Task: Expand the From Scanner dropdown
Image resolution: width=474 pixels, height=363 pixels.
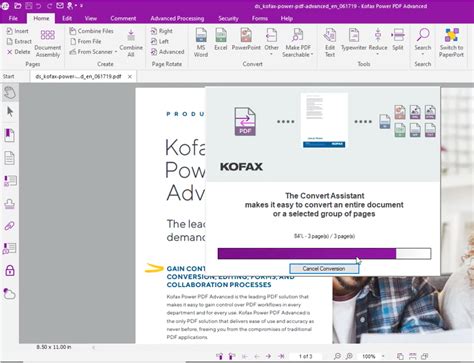Action: click(x=116, y=52)
